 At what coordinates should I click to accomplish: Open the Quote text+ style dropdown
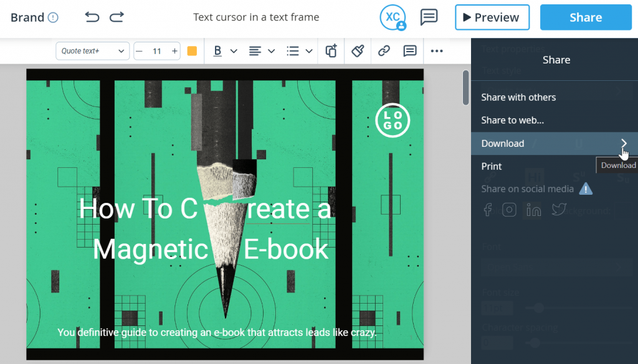pyautogui.click(x=92, y=50)
